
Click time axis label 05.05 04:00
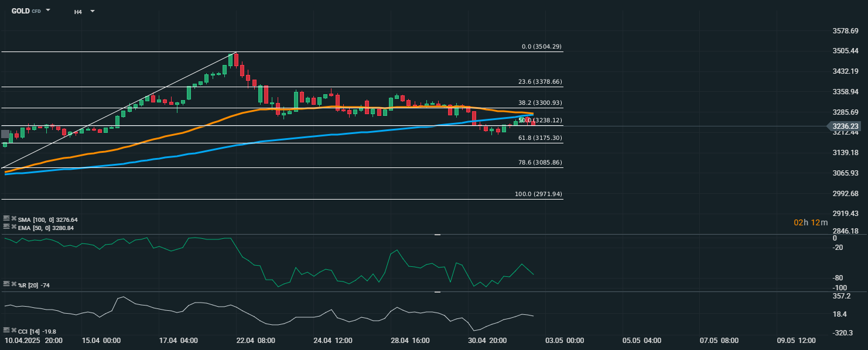click(x=643, y=340)
